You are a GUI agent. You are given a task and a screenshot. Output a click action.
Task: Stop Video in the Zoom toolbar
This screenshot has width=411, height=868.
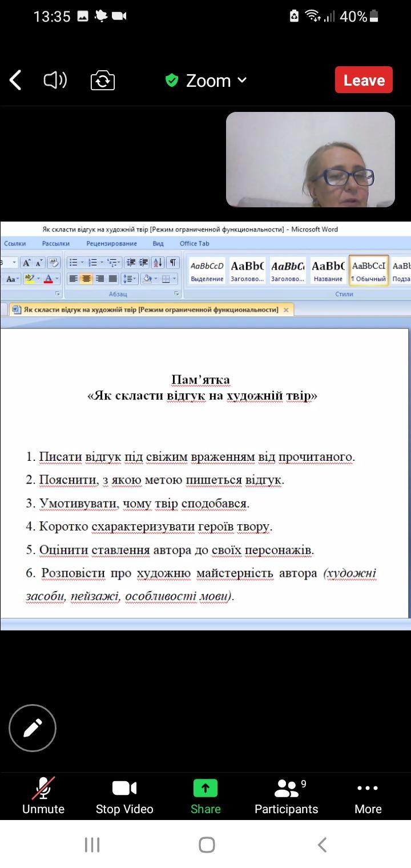124,795
